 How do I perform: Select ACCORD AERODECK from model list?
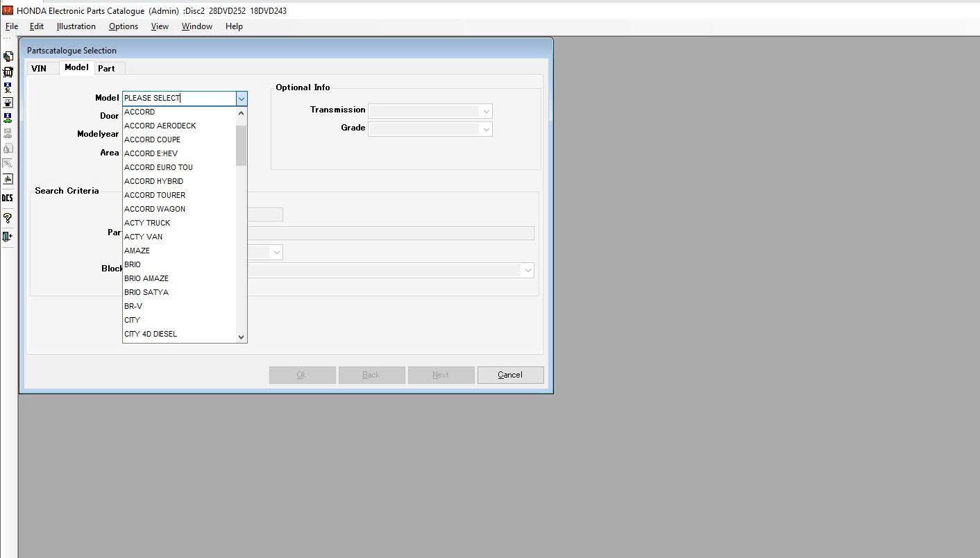click(x=179, y=126)
